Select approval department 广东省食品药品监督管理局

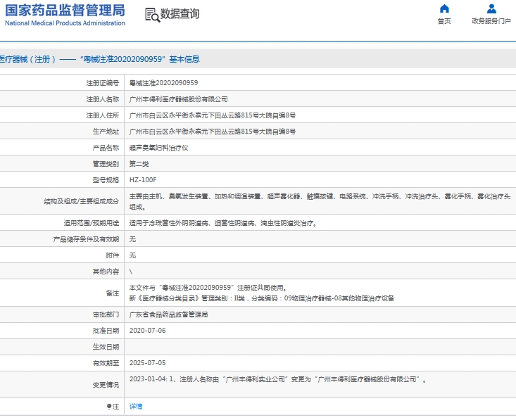(168, 314)
